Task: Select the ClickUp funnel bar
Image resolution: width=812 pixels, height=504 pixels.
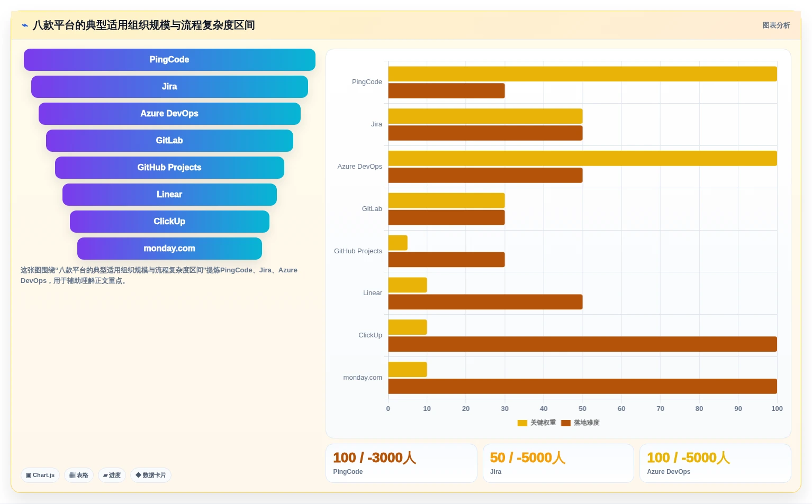Action: 169,222
